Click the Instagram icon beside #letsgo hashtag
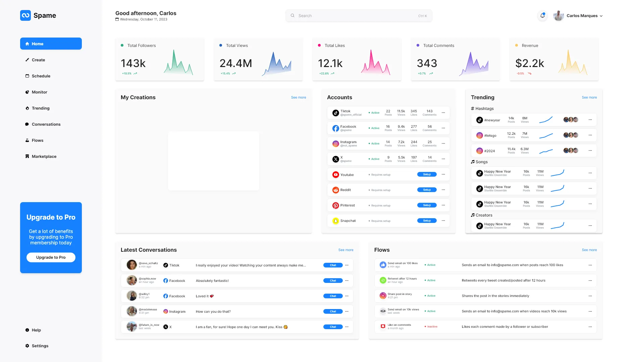Viewport: 644px width, 362px height. pyautogui.click(x=479, y=135)
